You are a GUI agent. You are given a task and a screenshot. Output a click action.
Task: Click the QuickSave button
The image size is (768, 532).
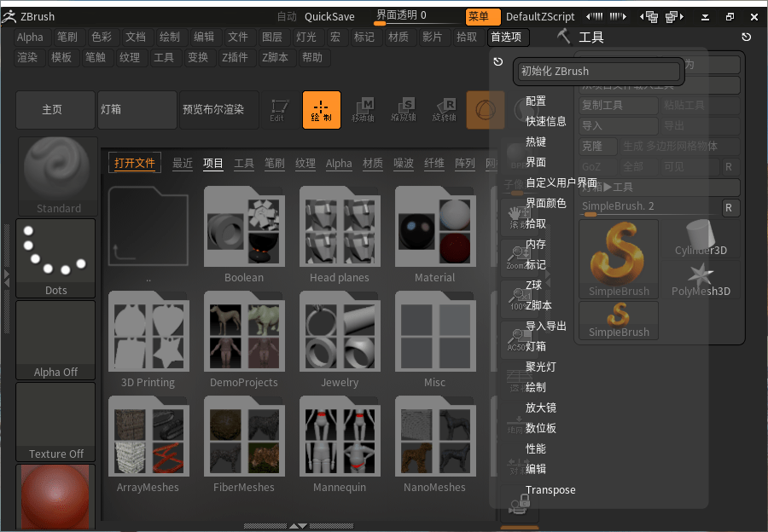pos(329,17)
